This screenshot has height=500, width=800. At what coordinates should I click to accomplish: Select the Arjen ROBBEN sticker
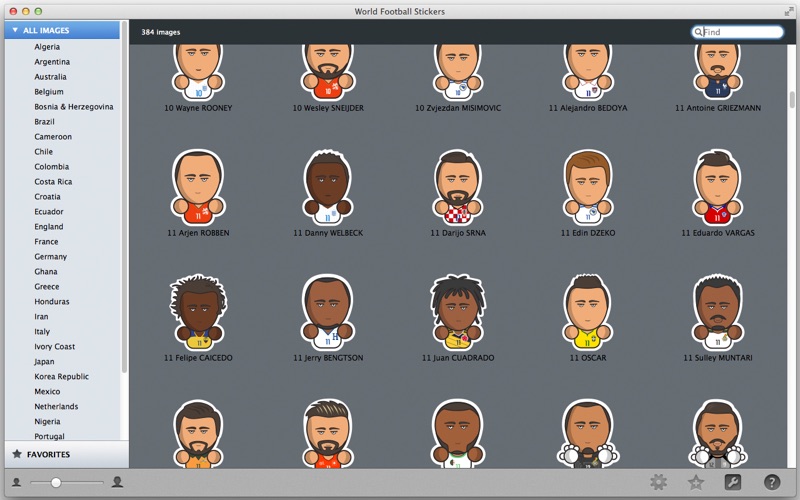(x=198, y=187)
